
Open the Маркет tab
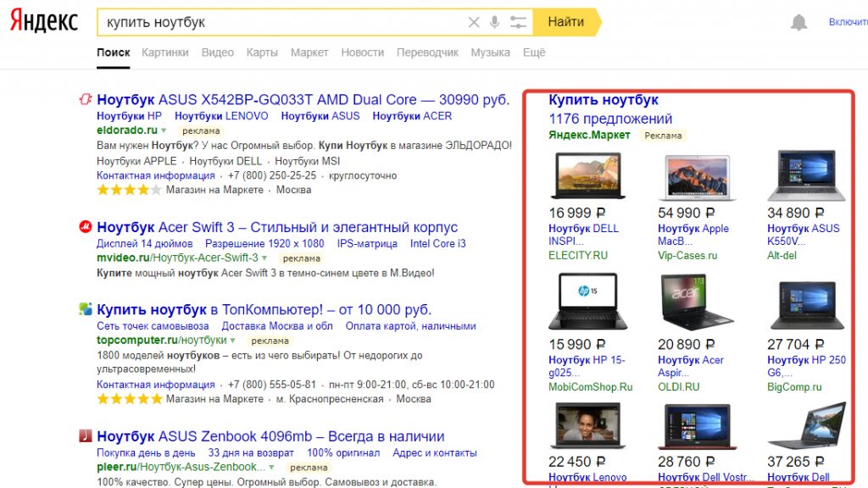click(309, 53)
